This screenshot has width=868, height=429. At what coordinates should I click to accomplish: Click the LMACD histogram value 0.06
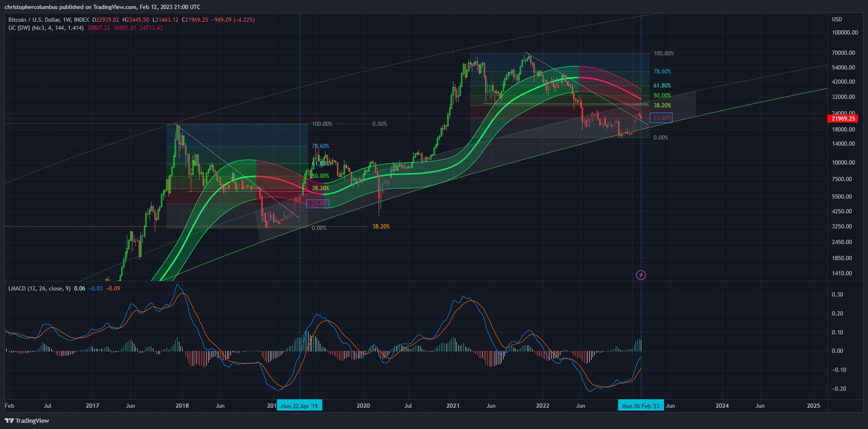point(80,289)
